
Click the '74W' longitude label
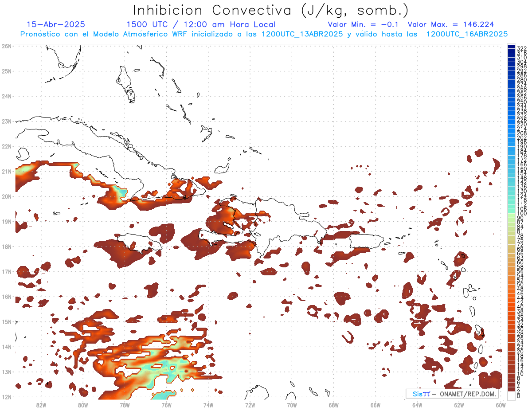tap(208, 405)
